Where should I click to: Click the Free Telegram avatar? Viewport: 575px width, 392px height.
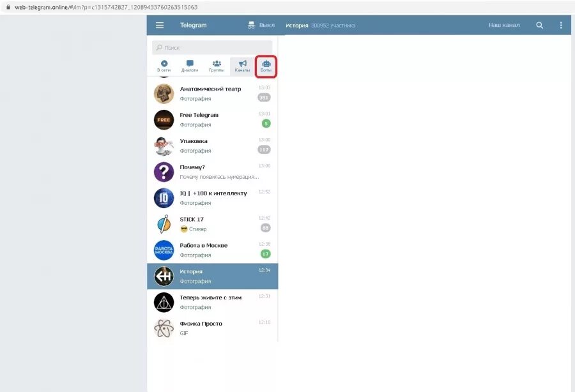coord(164,120)
